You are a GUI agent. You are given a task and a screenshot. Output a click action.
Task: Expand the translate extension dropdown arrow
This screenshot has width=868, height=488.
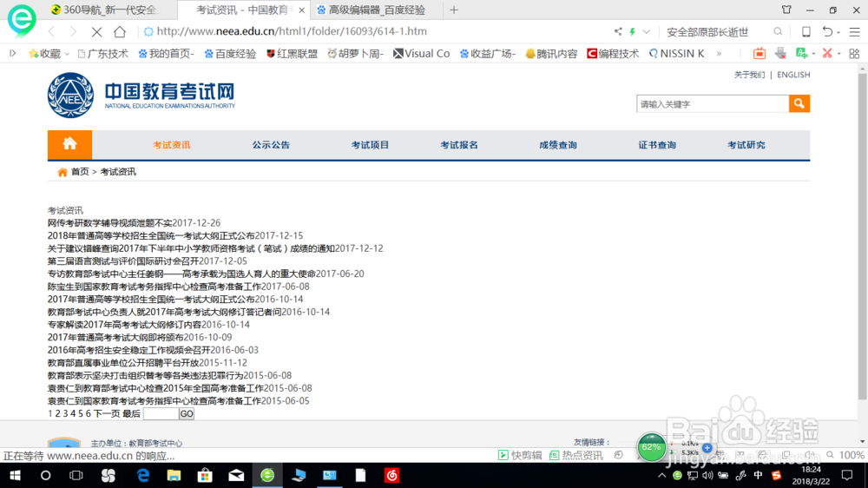pos(813,54)
